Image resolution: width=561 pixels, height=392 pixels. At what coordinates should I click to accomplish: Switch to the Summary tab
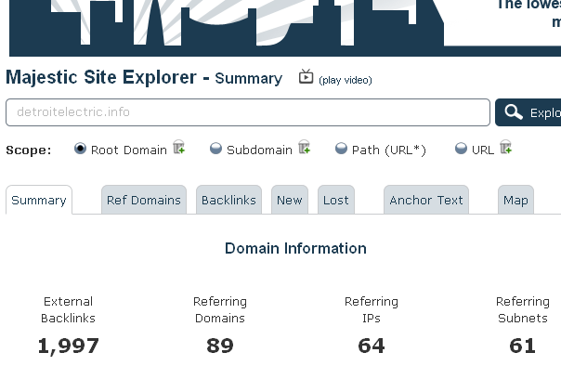(x=39, y=200)
